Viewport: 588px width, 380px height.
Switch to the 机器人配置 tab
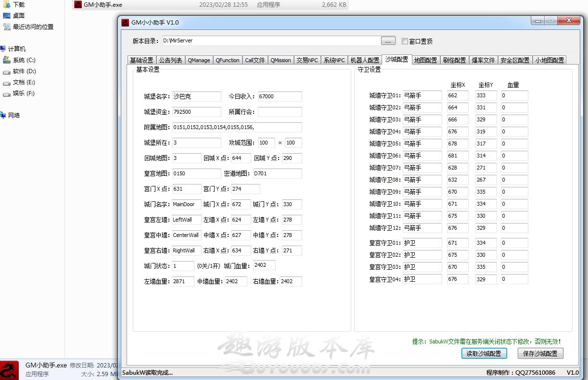(x=365, y=60)
